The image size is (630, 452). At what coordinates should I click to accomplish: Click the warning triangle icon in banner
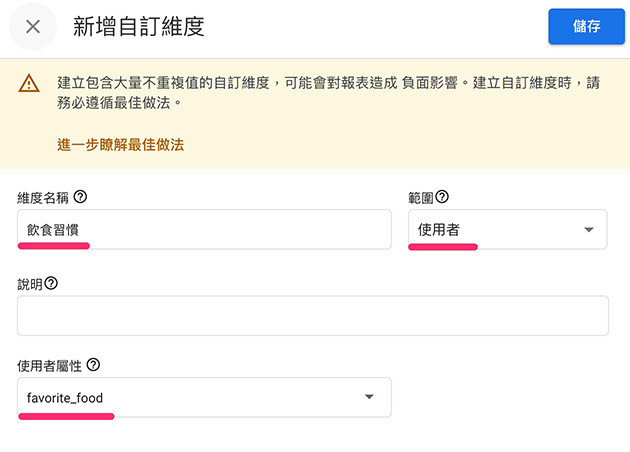point(28,84)
